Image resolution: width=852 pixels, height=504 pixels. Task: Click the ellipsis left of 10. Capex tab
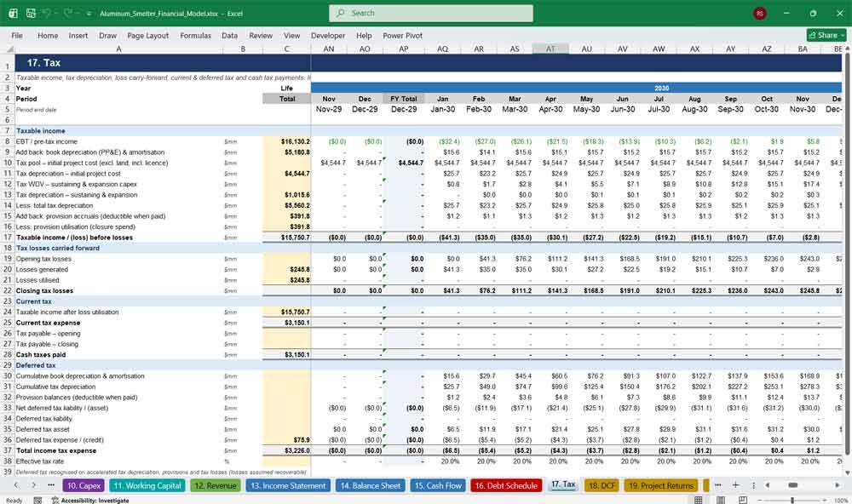[51, 485]
